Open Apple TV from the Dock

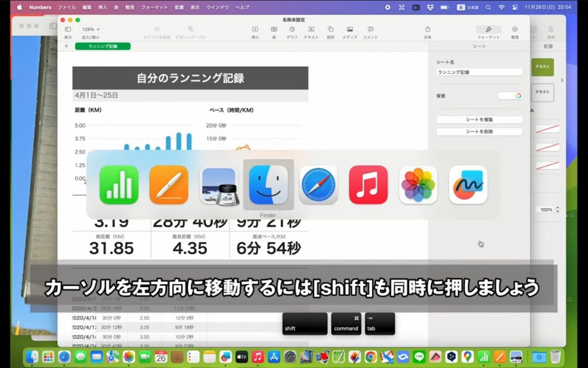242,356
